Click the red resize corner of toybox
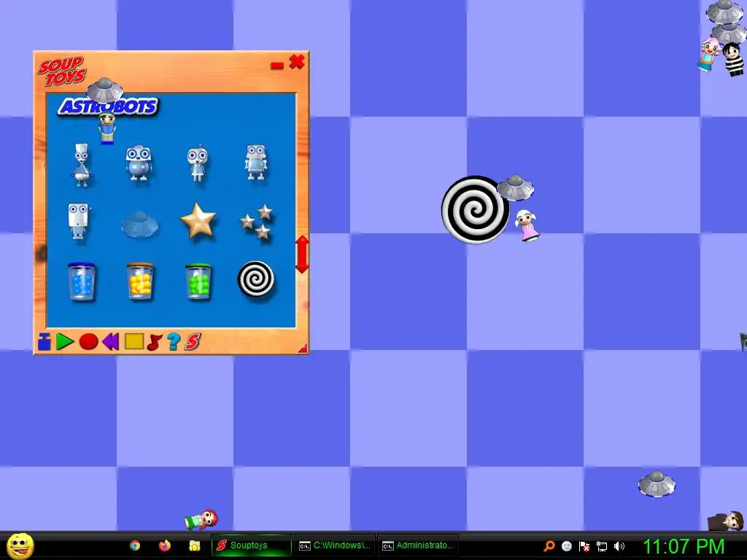This screenshot has height=560, width=747. click(303, 348)
